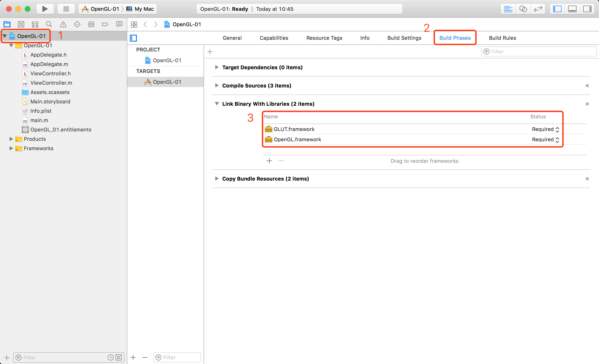
Task: Open the Source Control navigator icon
Action: pyautogui.click(x=21, y=24)
